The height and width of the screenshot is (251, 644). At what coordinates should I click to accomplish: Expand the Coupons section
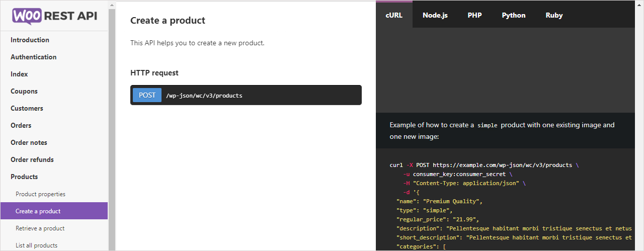[x=24, y=91]
